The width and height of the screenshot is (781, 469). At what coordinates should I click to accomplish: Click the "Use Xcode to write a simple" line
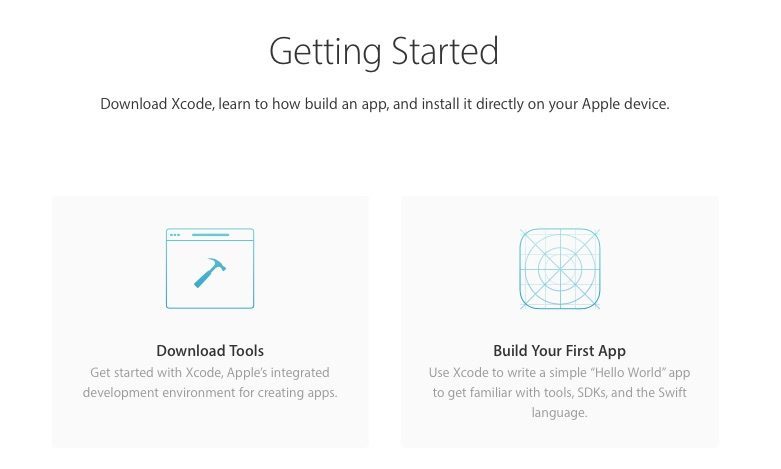559,373
